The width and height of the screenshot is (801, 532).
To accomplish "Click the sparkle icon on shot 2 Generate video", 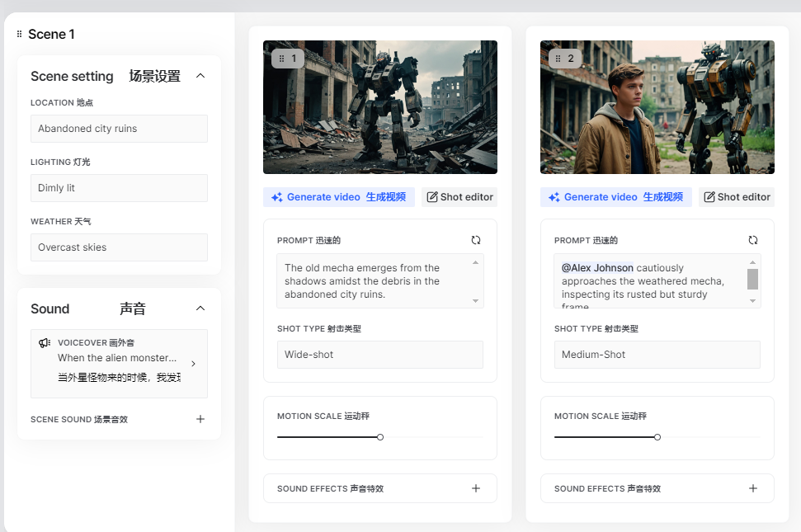I will coord(554,197).
